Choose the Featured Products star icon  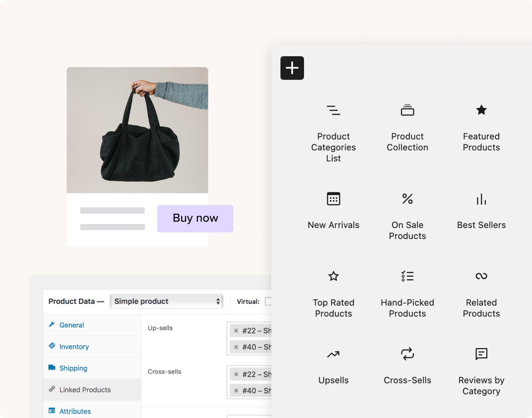coord(481,111)
